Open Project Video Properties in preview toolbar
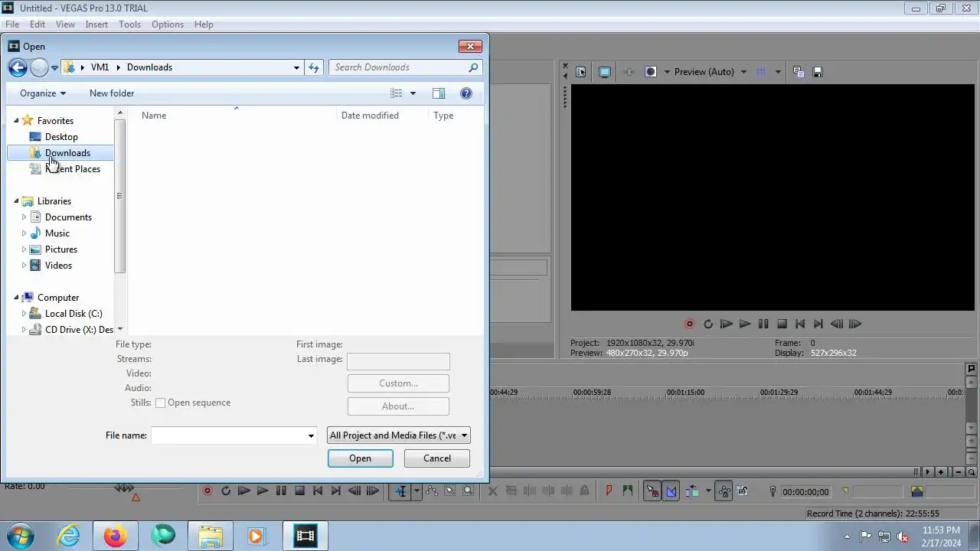This screenshot has height=551, width=980. coord(580,72)
